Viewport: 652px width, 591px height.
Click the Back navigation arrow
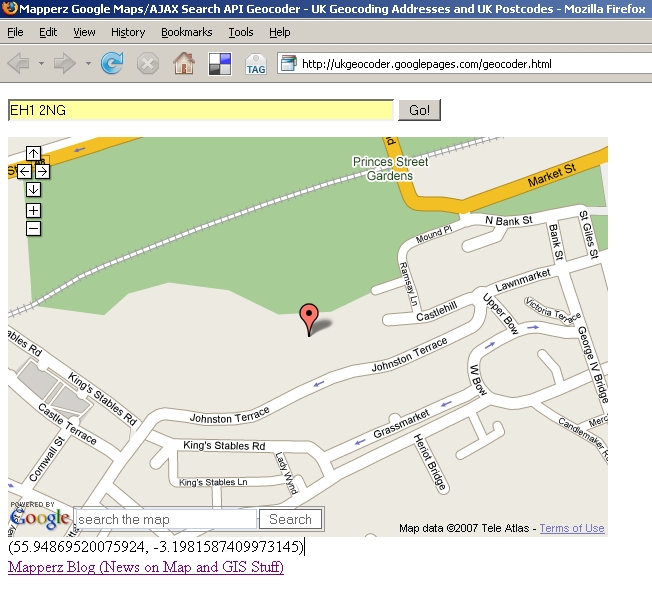tap(18, 64)
